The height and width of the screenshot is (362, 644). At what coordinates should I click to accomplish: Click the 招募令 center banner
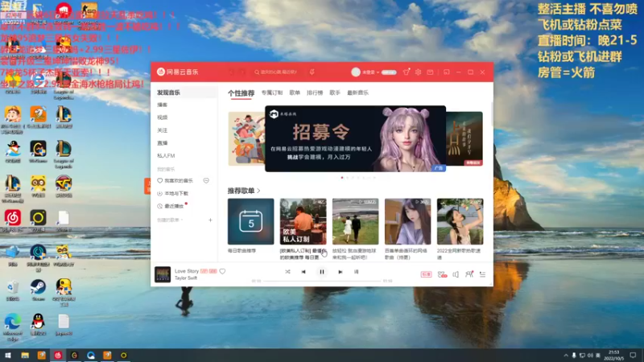(x=355, y=138)
